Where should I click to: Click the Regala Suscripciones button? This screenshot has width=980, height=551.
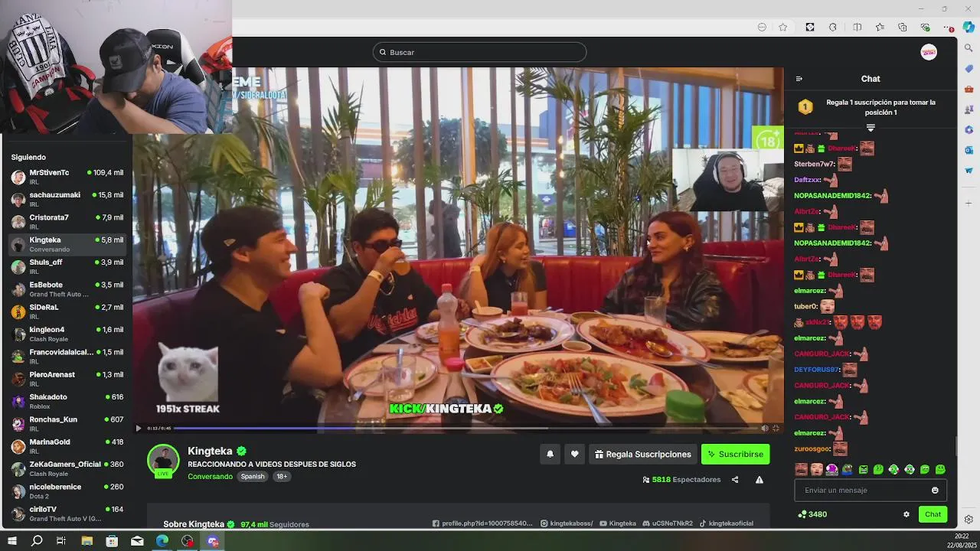tap(642, 454)
